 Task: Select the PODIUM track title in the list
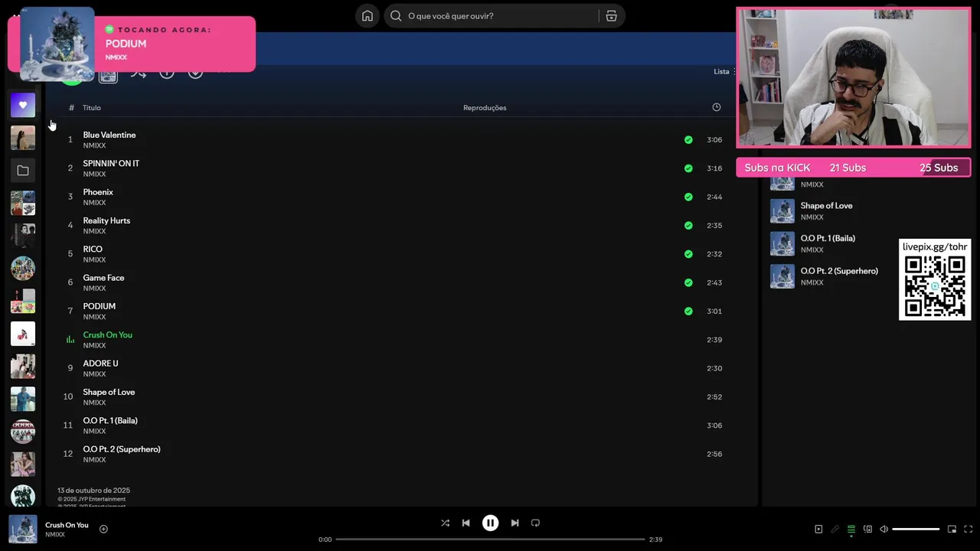(100, 306)
